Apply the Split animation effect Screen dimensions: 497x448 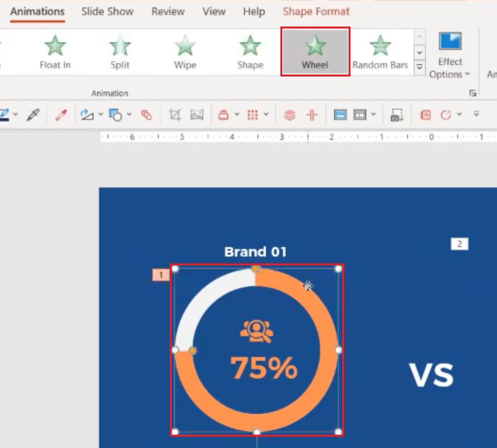click(120, 52)
